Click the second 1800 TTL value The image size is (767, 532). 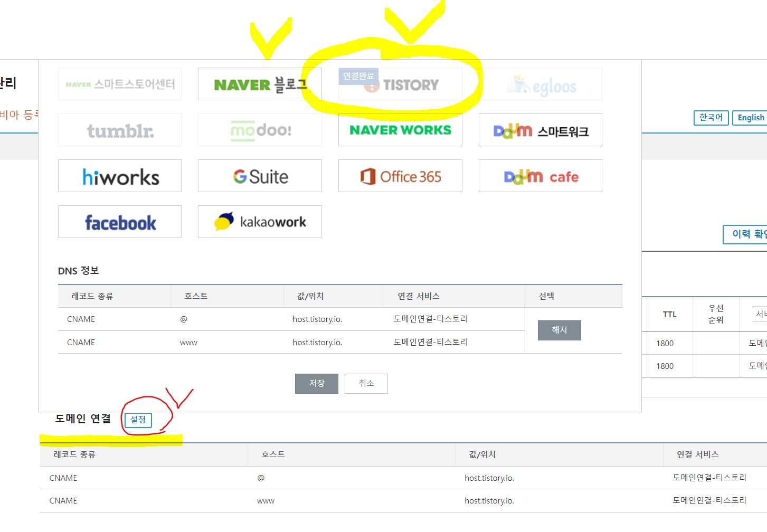coord(665,366)
